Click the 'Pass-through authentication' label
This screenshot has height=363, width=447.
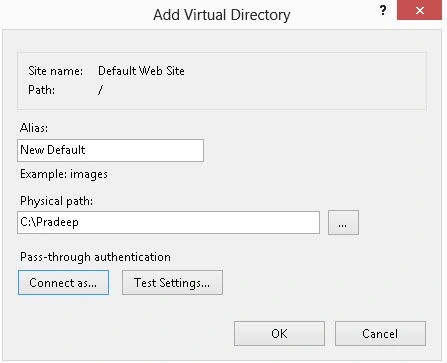click(95, 257)
